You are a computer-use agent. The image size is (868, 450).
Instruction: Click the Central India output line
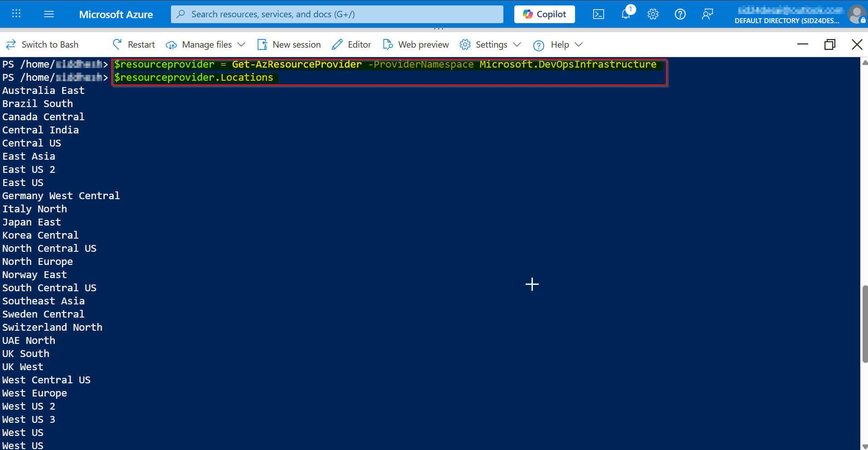[41, 130]
